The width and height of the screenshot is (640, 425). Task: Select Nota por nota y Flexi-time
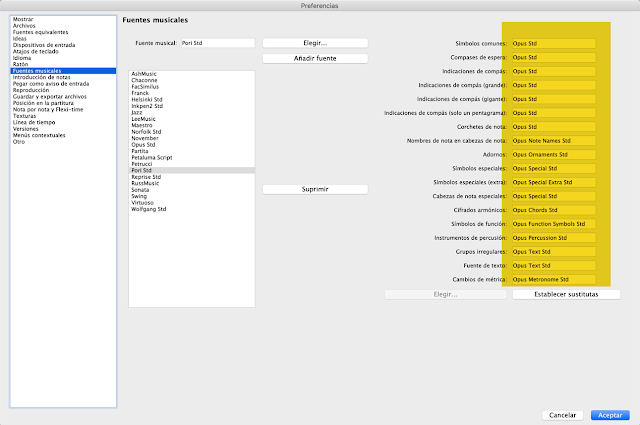[x=48, y=109]
